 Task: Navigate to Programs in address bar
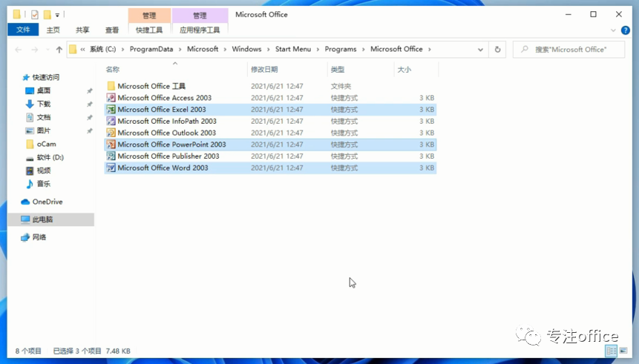coord(341,49)
